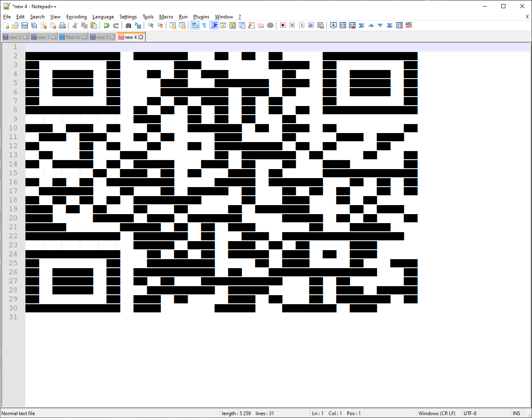This screenshot has height=418, width=532.
Task: Toggle the indent guide icon
Action: coord(214,25)
